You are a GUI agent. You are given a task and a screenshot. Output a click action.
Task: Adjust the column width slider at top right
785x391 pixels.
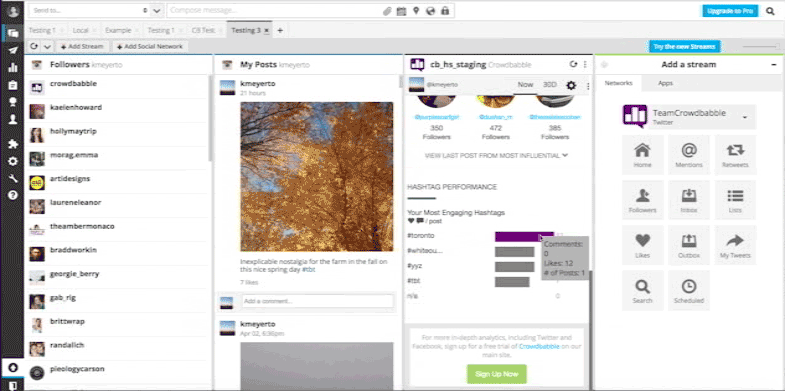(761, 47)
